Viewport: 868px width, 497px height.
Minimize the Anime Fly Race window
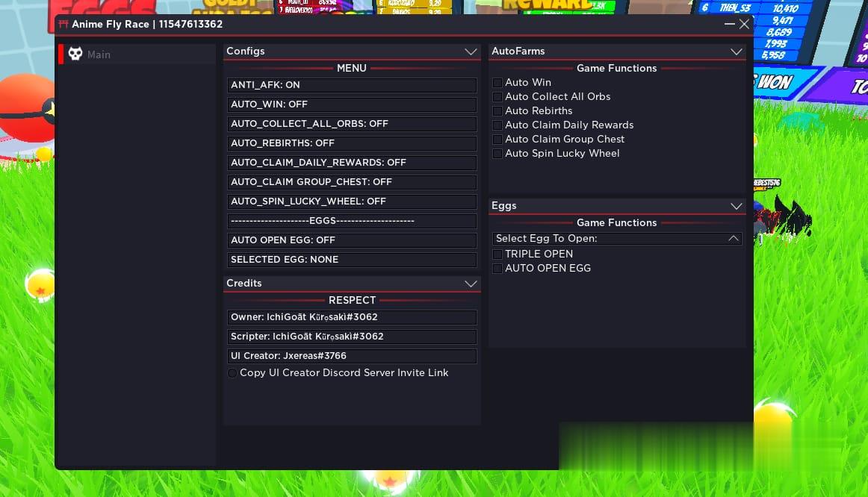(730, 24)
